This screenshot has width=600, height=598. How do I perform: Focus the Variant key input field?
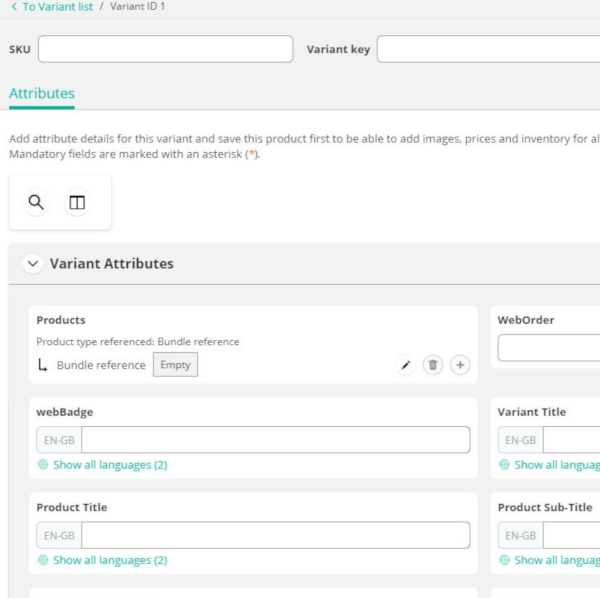[x=488, y=49]
